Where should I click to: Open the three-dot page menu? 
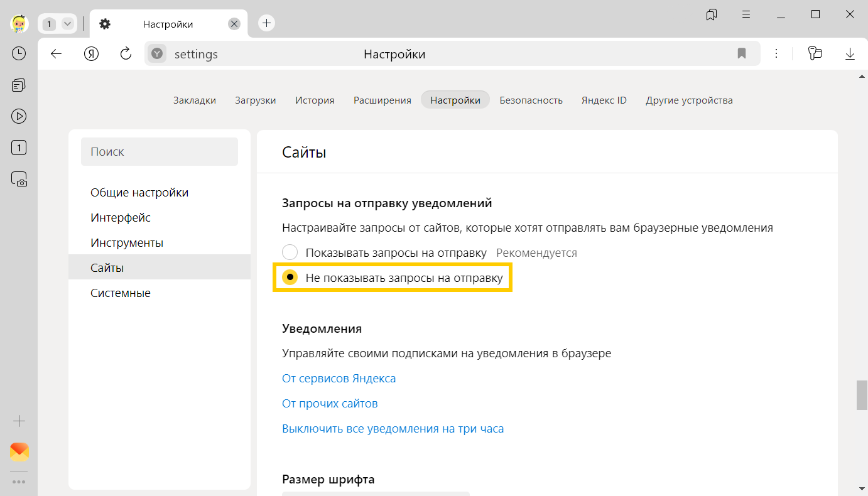click(776, 54)
